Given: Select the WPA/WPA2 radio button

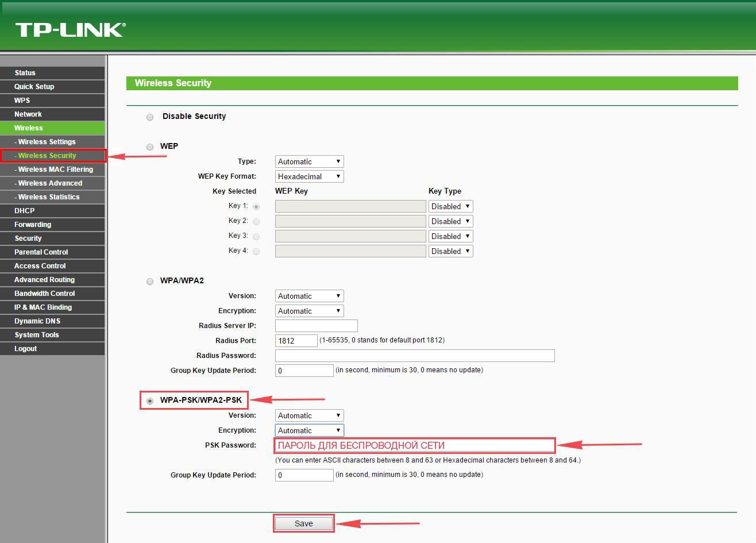Looking at the screenshot, I should tap(150, 281).
